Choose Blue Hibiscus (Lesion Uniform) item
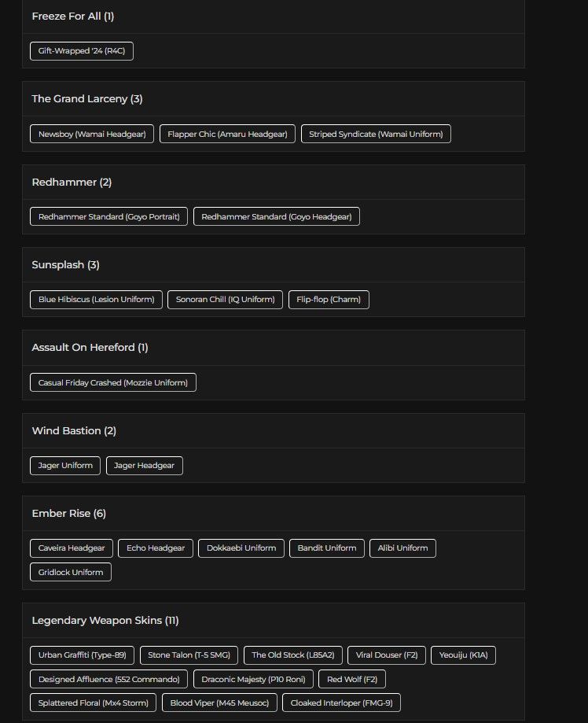The width and height of the screenshot is (588, 723). click(x=97, y=300)
